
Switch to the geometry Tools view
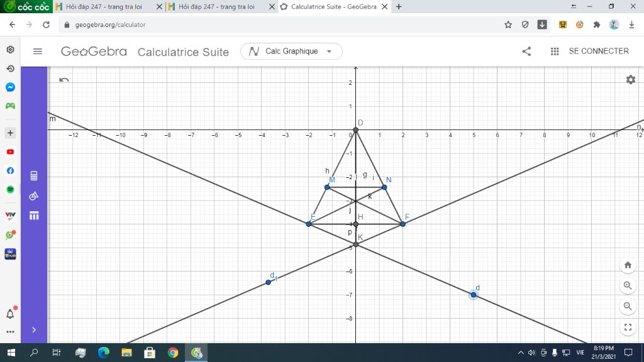[x=34, y=196]
